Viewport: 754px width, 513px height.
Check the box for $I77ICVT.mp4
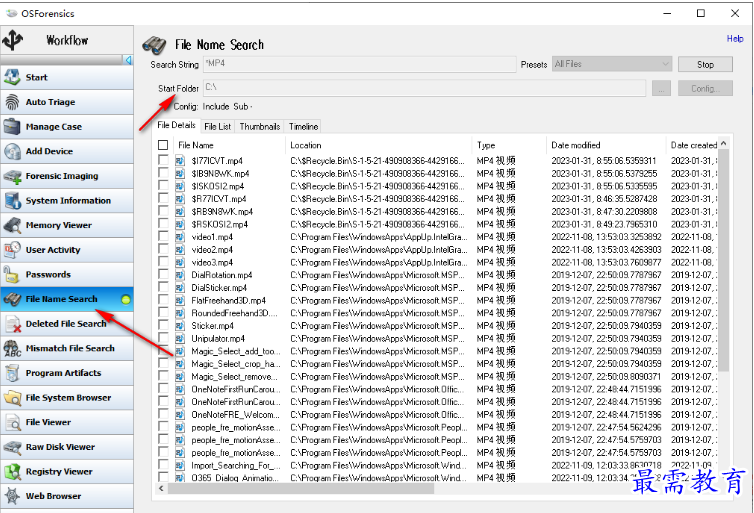tap(163, 160)
